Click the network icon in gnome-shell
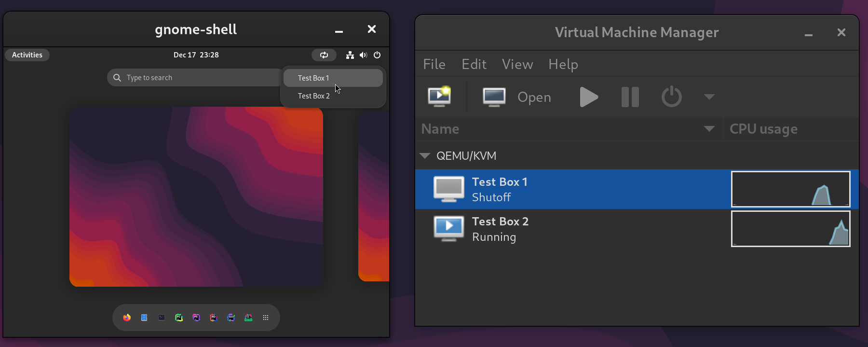Screen dimensions: 868x347 [x=350, y=55]
